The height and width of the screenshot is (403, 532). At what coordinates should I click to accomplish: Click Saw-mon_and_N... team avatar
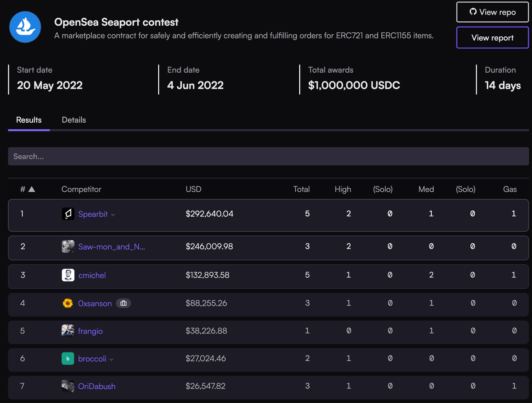coord(68,247)
